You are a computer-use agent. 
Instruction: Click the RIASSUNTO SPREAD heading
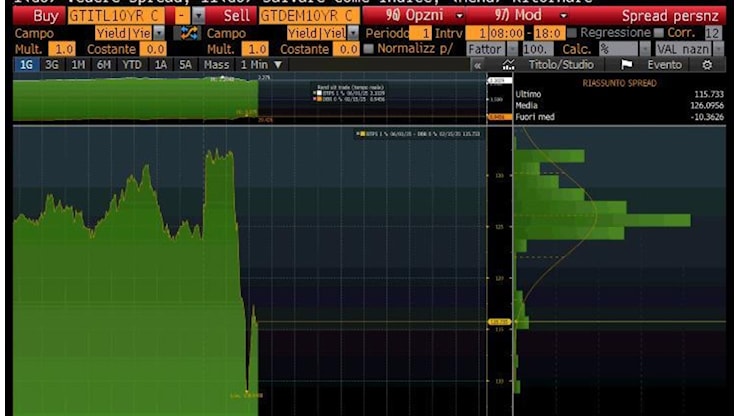(x=619, y=83)
